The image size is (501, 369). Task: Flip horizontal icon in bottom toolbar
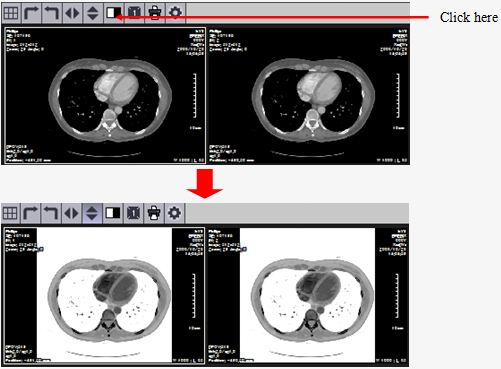pos(72,213)
